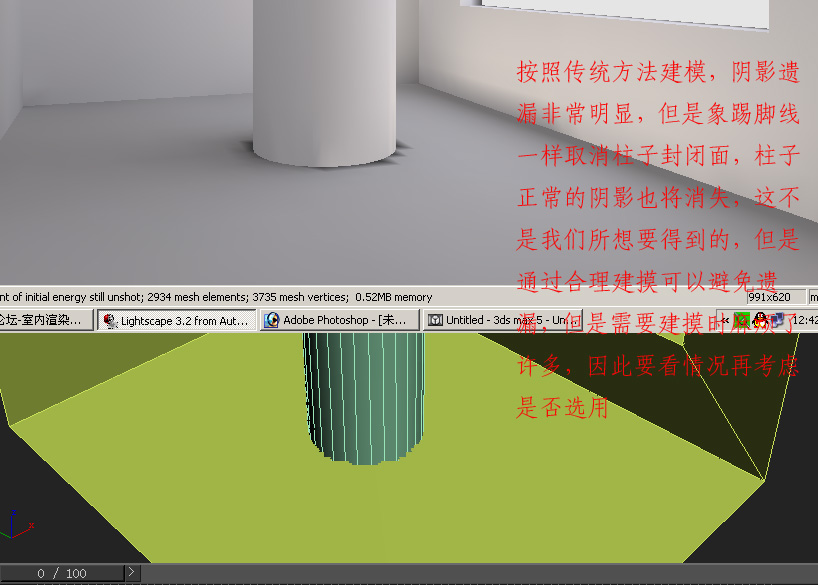Click the system clock showing 12:42
This screenshot has width=818, height=585.
[805, 320]
